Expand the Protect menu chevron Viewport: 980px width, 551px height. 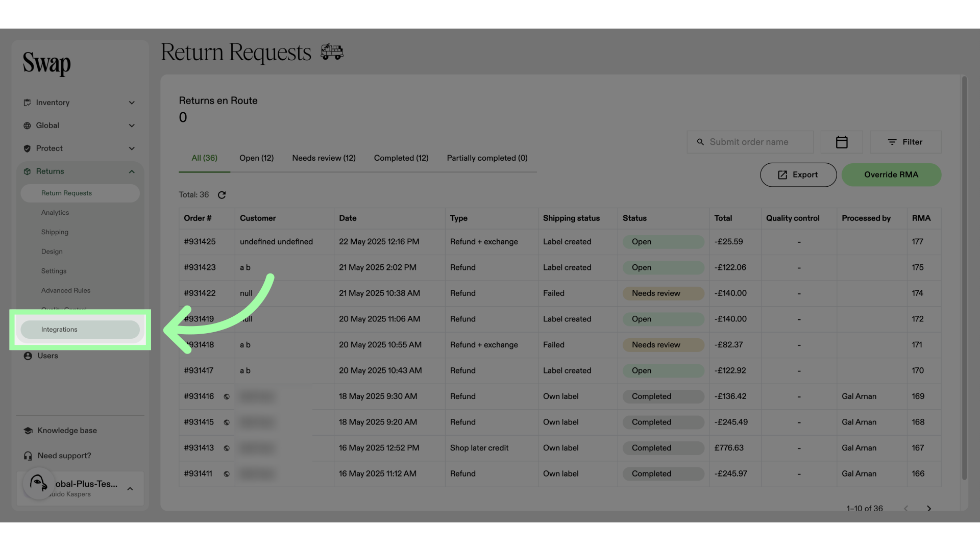pos(132,148)
